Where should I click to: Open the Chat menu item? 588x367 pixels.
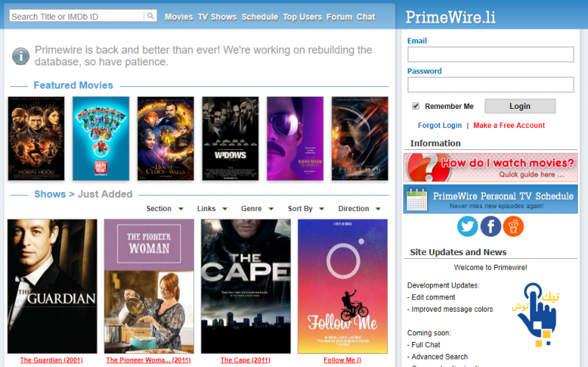tap(365, 17)
